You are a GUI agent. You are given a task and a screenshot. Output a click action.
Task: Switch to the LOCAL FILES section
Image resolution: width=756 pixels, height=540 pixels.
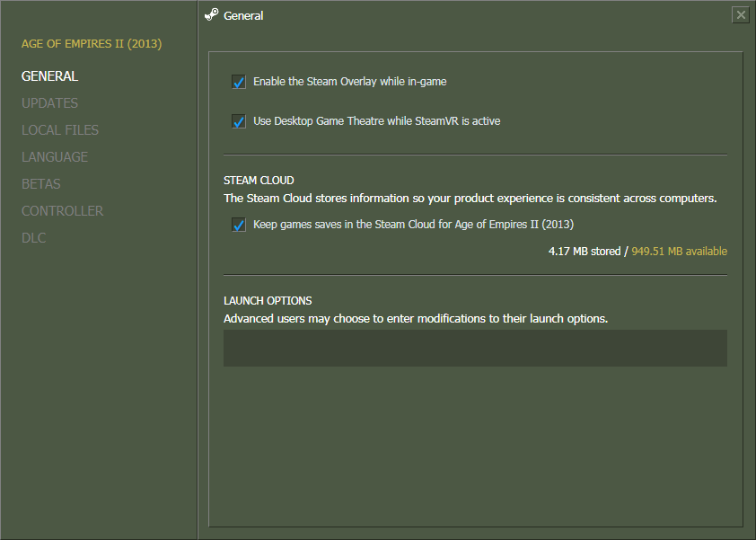pyautogui.click(x=60, y=130)
